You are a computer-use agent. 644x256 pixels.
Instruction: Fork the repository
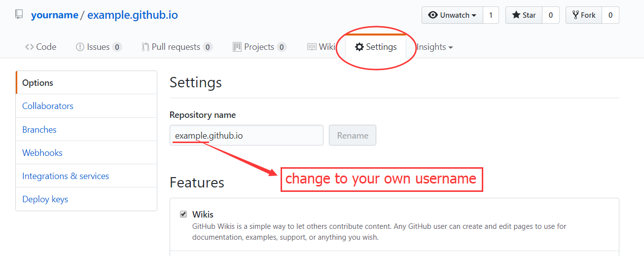click(584, 15)
